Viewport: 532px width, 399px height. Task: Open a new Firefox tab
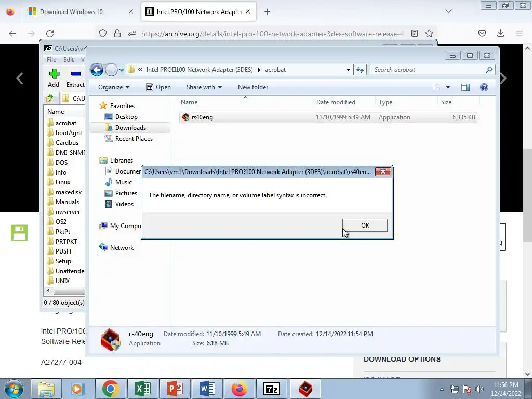pyautogui.click(x=268, y=12)
